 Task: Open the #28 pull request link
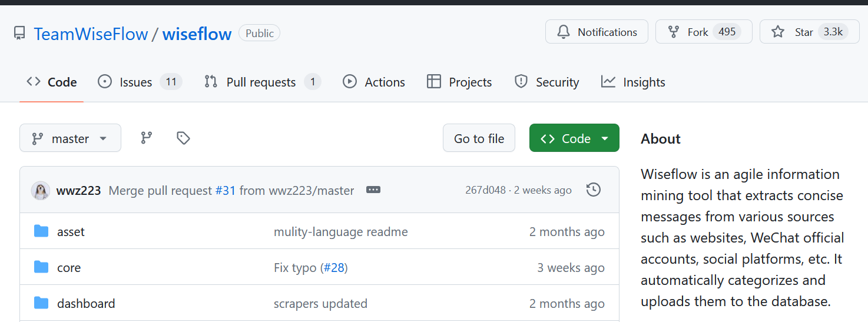[334, 267]
